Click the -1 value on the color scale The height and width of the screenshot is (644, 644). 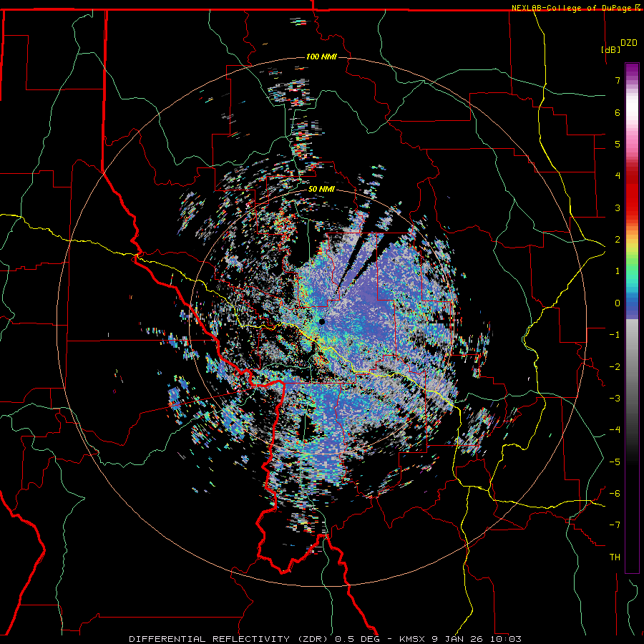point(615,335)
